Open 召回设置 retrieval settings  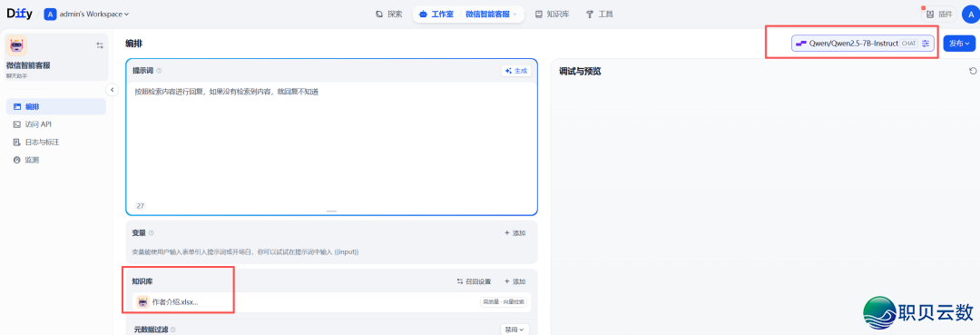474,281
